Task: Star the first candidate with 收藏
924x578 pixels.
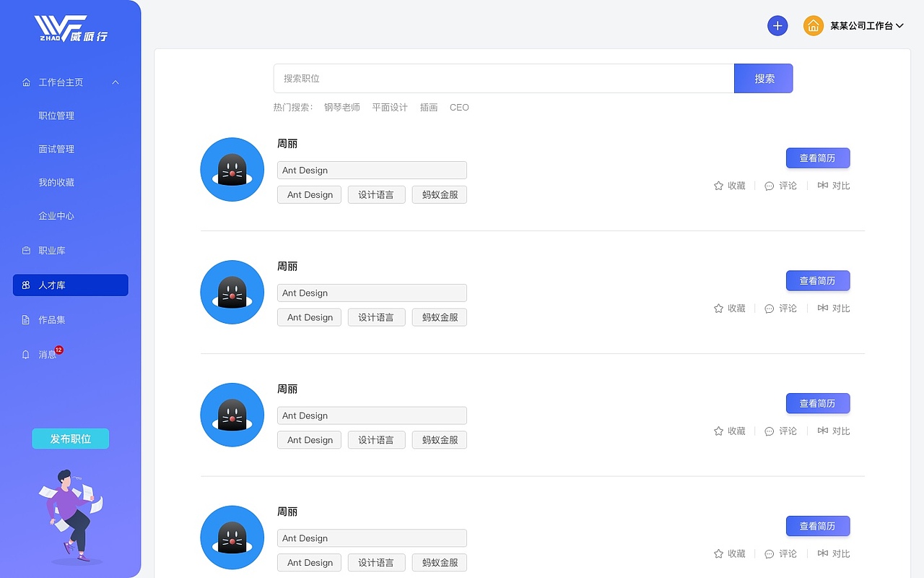Action: click(729, 186)
